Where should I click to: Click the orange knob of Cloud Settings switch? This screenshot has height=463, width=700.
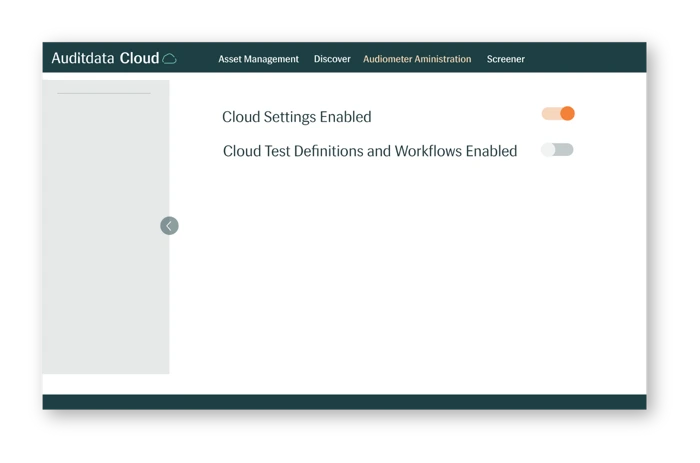coord(567,114)
